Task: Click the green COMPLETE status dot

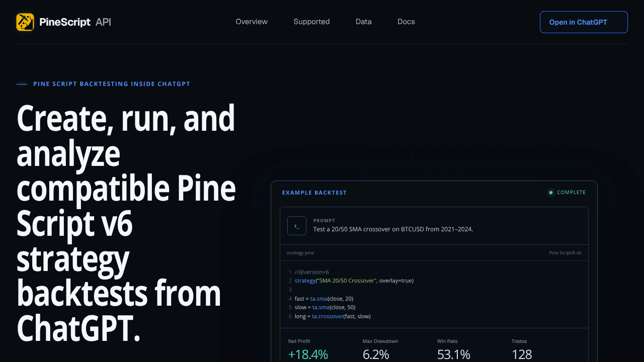Action: [x=551, y=193]
